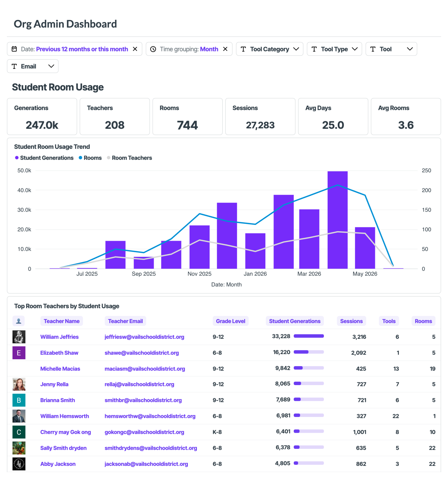The image size is (448, 479).
Task: Sort by Tools column header
Action: 389,321
